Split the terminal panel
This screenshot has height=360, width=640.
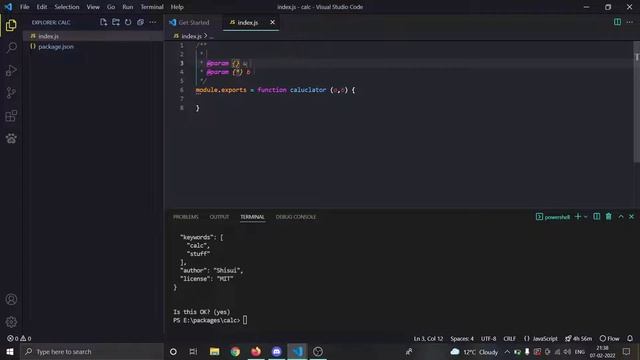pyautogui.click(x=596, y=217)
